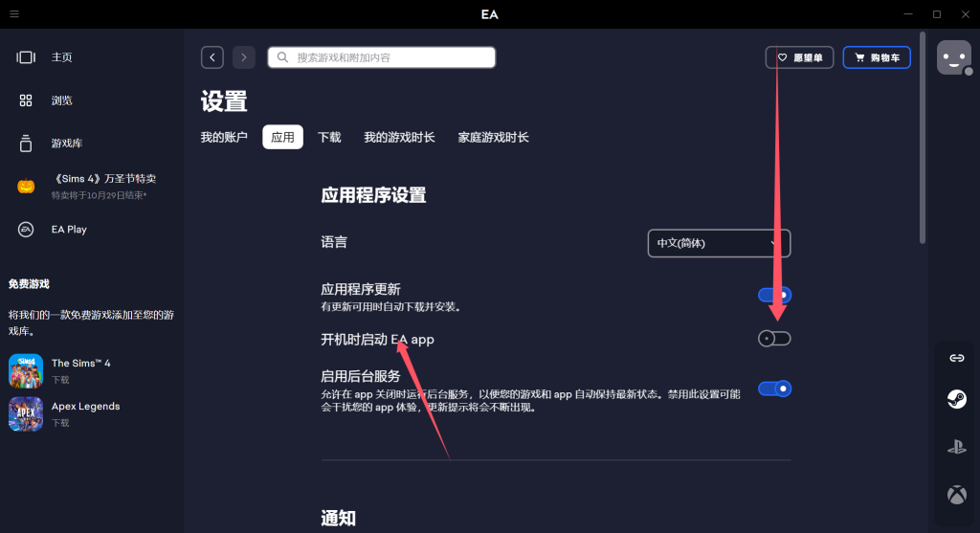Click 下载 under The Sims 4

60,379
